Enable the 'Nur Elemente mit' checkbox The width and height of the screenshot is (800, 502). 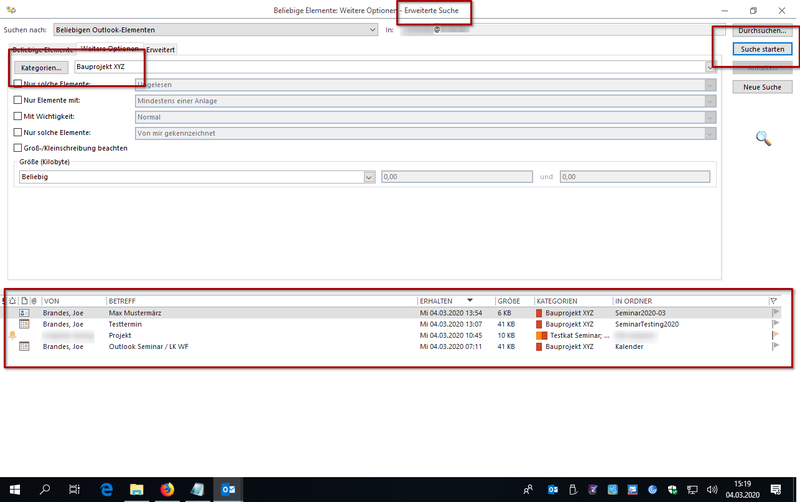click(x=17, y=100)
